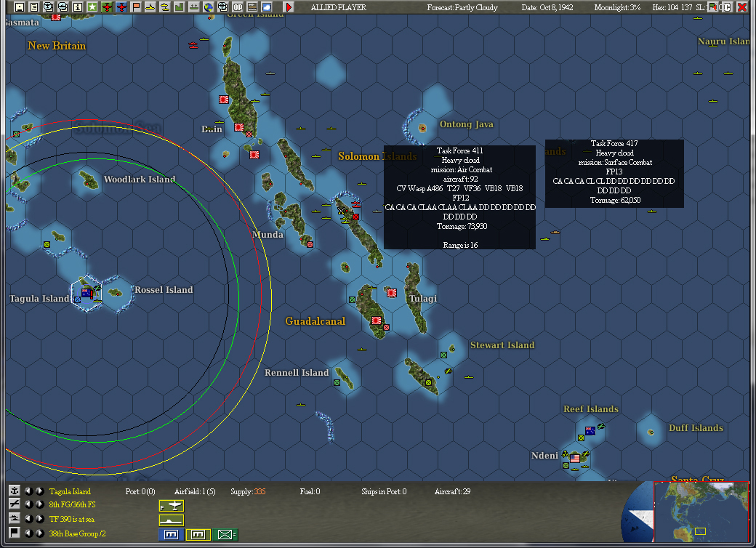Click the fighter aircraft unit counter with F
The height and width of the screenshot is (548, 756).
coord(171,506)
